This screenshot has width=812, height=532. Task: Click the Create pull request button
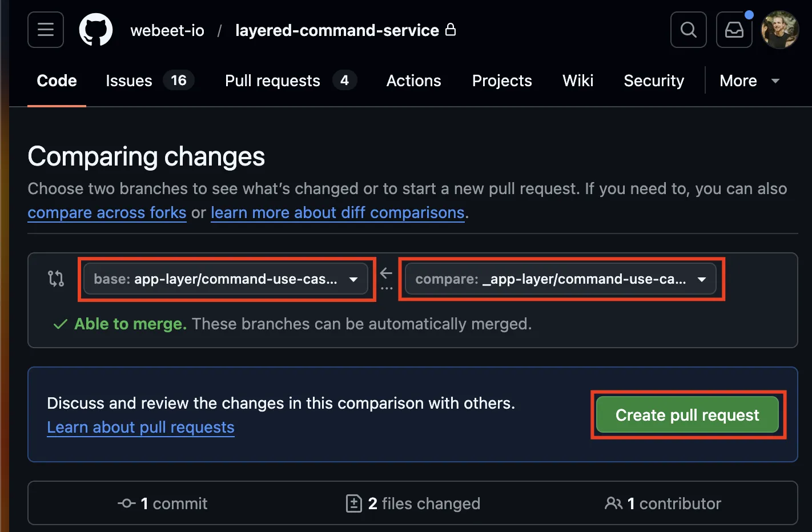coord(688,415)
